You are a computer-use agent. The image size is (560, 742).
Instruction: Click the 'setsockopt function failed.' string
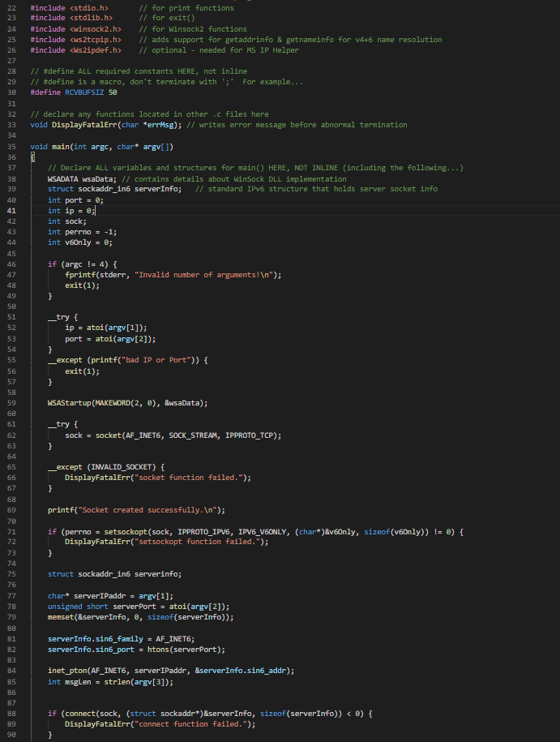197,542
